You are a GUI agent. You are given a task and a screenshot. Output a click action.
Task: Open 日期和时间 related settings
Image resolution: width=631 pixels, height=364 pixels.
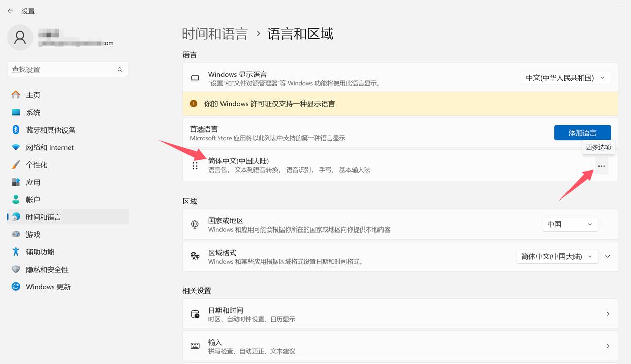[400, 314]
